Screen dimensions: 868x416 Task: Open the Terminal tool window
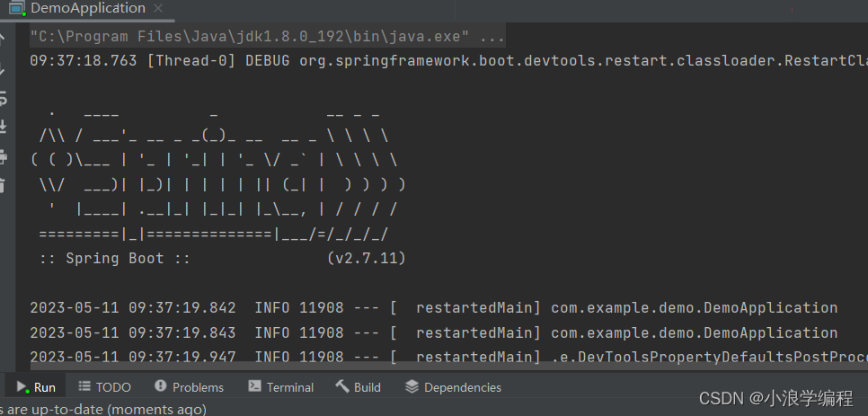(280, 387)
